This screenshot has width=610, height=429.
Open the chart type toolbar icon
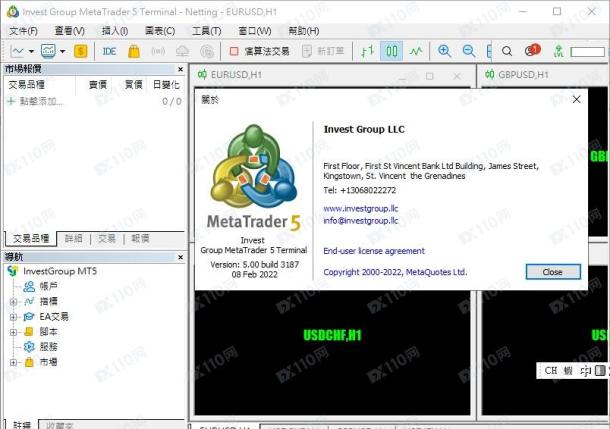pyautogui.click(x=17, y=51)
